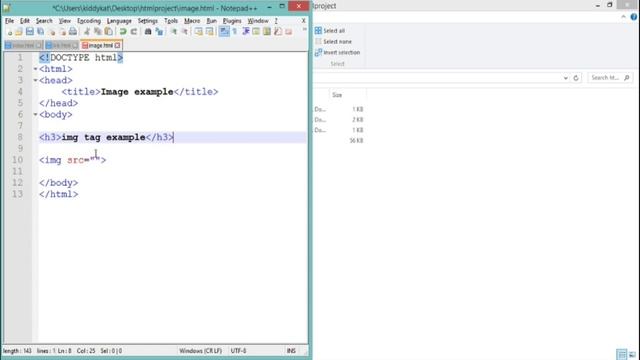This screenshot has width=640, height=360.
Task: Click the INS indicator in status bar
Action: [x=291, y=351]
